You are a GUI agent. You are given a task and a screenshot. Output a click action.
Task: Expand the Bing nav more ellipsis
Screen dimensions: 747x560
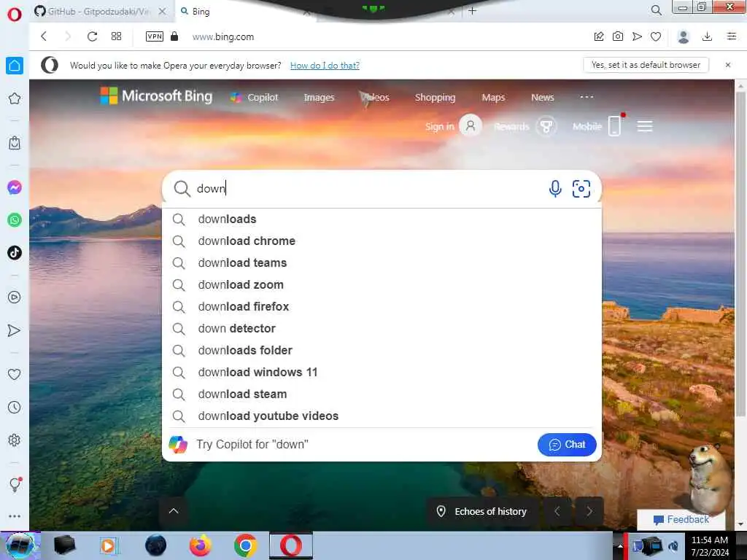pyautogui.click(x=587, y=97)
